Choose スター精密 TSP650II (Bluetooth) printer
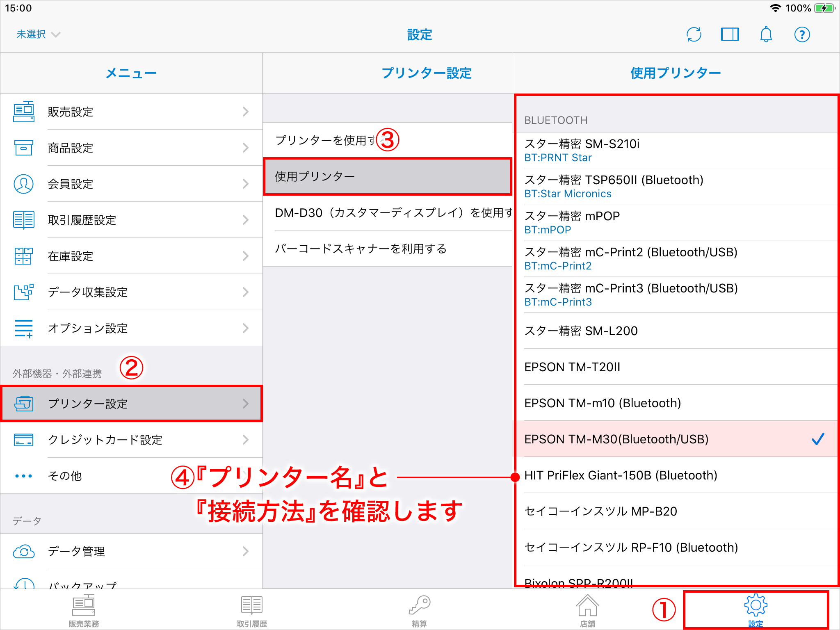840x630 pixels. pos(677,186)
